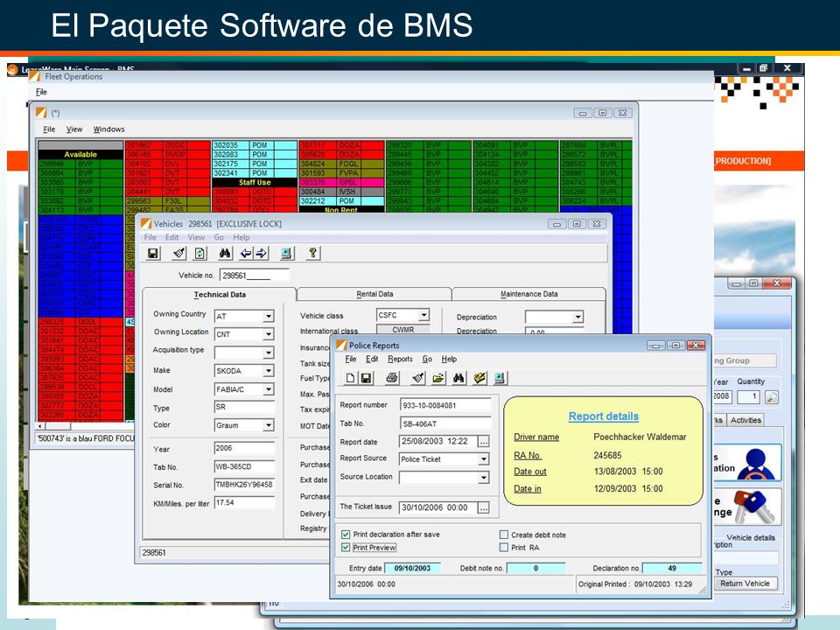Open the Windows menu in fleet grid window
The height and width of the screenshot is (630, 840).
click(108, 129)
